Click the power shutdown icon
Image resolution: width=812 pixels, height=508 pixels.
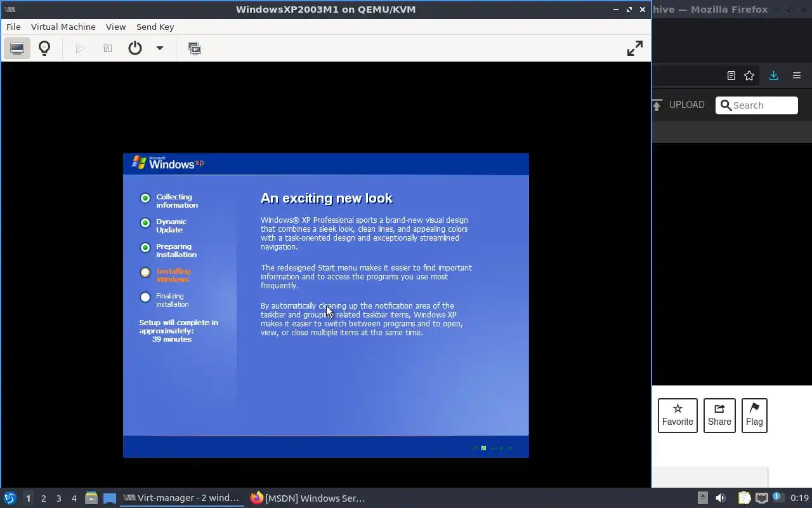(135, 48)
